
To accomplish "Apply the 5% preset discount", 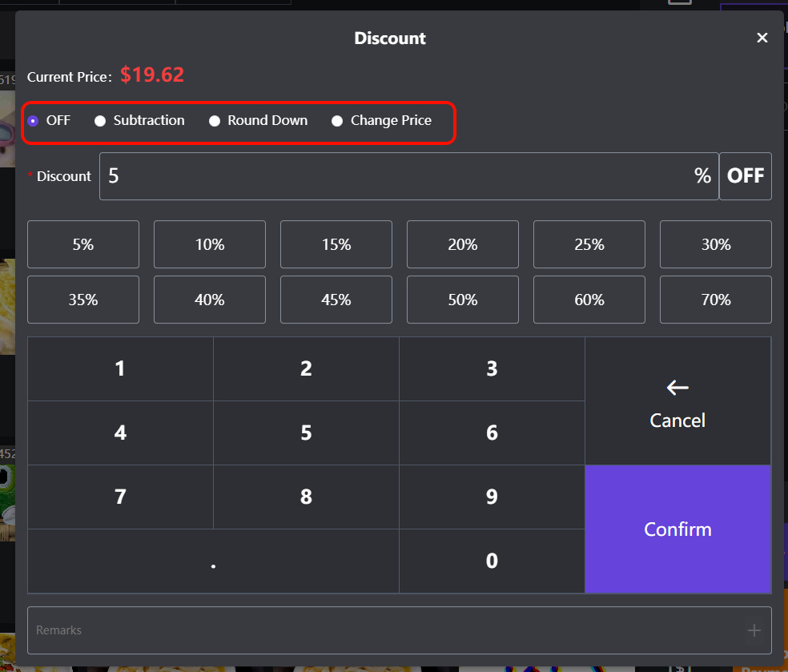I will pos(83,244).
